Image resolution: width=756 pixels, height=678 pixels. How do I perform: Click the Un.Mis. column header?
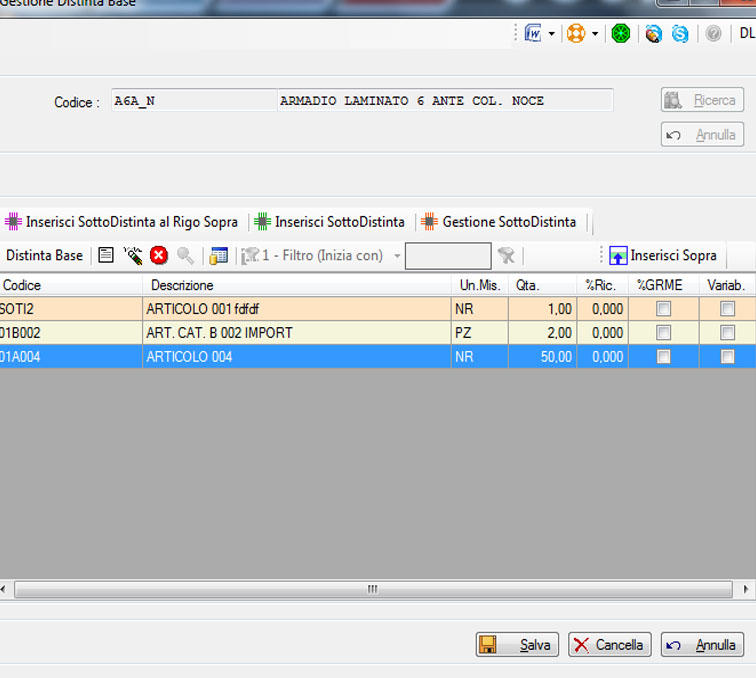480,285
